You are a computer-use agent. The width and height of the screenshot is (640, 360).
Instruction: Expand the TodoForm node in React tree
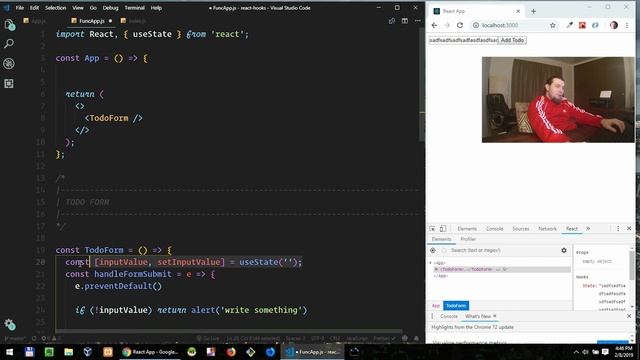pos(436,269)
